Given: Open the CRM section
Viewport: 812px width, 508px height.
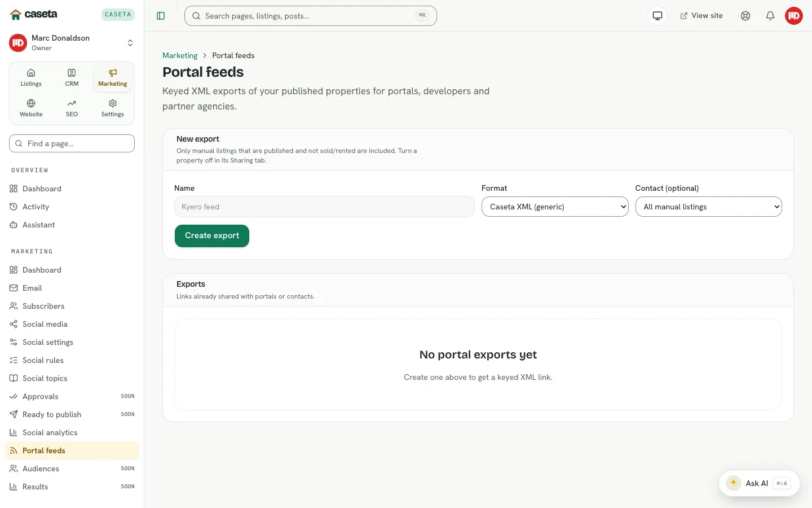Looking at the screenshot, I should point(72,77).
